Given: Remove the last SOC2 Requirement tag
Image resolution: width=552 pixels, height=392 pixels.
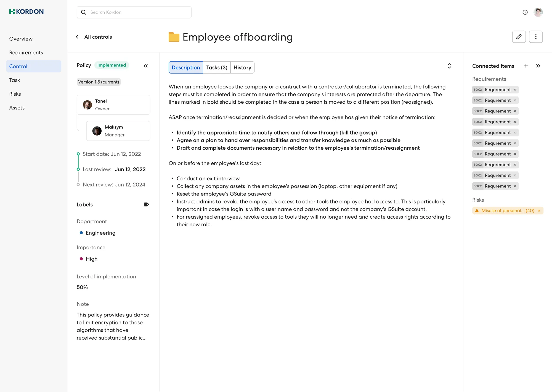Looking at the screenshot, I should tap(515, 186).
